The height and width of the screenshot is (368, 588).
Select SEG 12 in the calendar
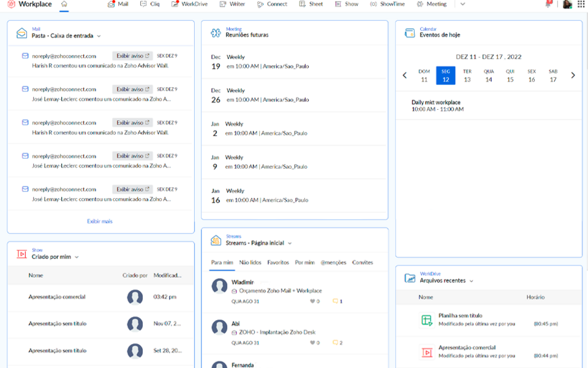click(445, 75)
